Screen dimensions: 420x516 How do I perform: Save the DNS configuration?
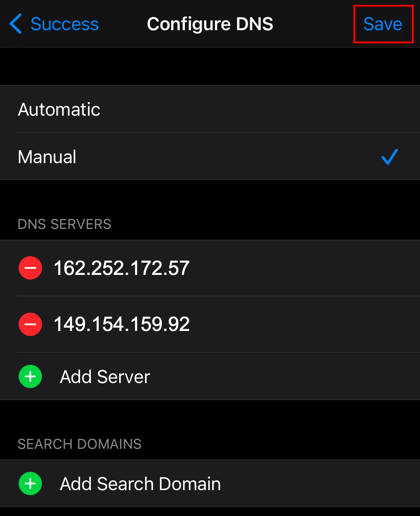click(383, 24)
